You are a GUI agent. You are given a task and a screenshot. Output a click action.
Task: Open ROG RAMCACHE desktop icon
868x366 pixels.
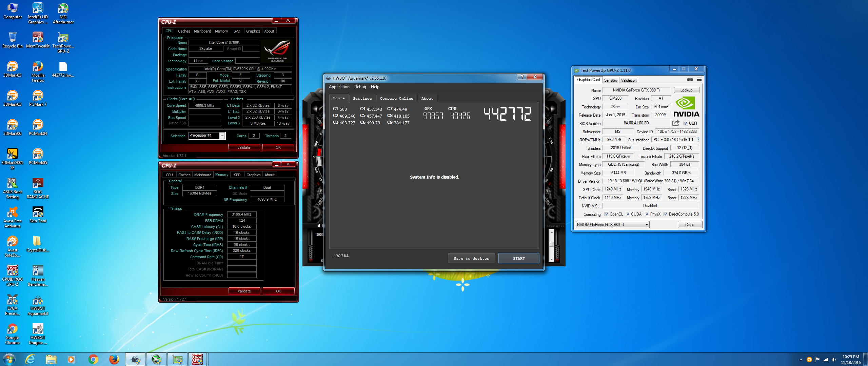[38, 188]
